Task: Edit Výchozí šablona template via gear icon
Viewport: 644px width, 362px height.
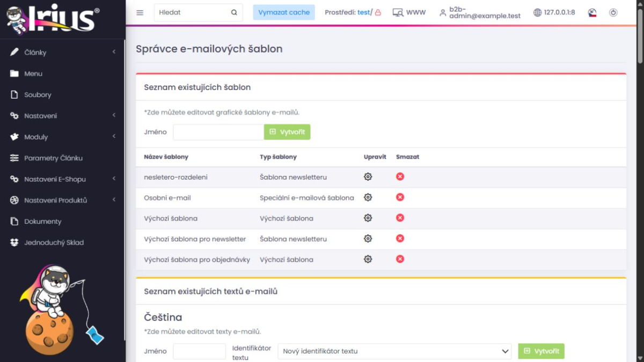Action: coord(368,218)
